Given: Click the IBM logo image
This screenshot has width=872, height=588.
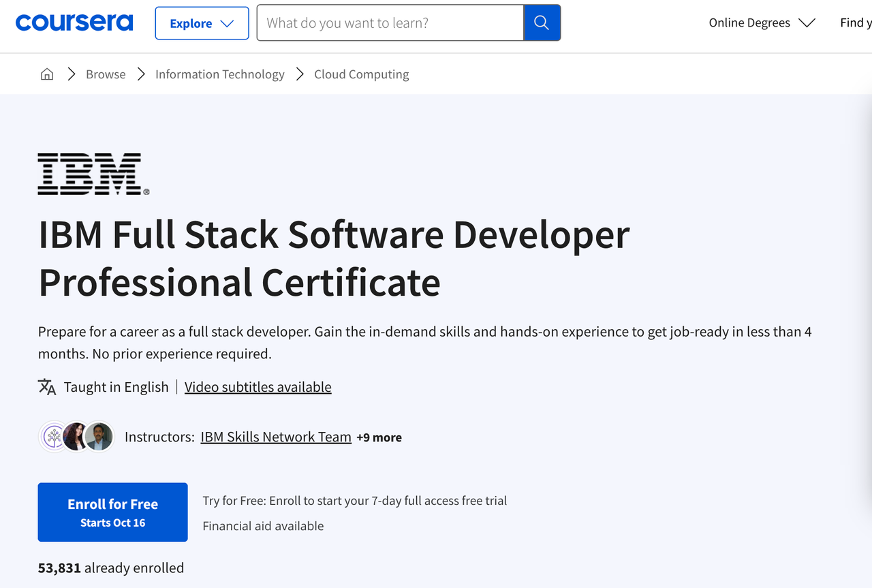Looking at the screenshot, I should point(93,174).
